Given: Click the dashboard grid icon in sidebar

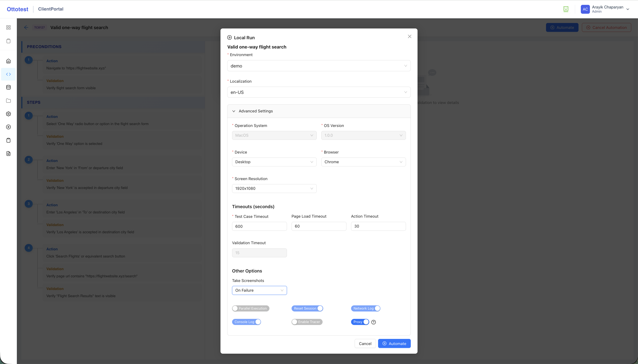Looking at the screenshot, I should coord(8,27).
